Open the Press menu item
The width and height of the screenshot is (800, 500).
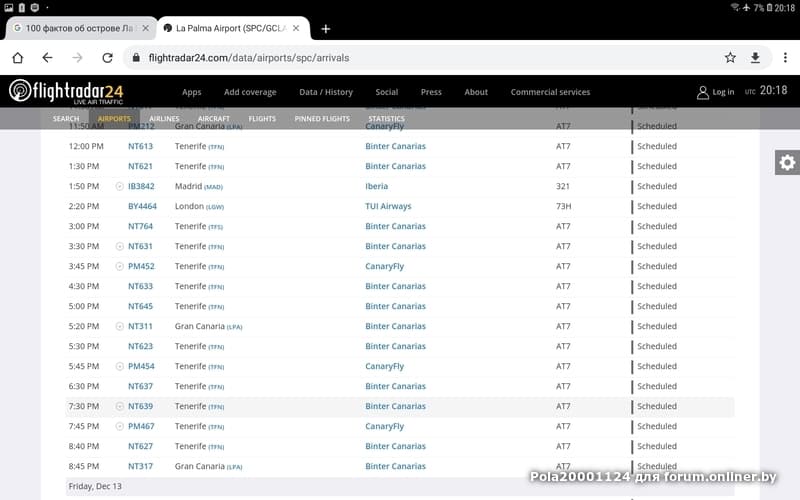click(431, 92)
